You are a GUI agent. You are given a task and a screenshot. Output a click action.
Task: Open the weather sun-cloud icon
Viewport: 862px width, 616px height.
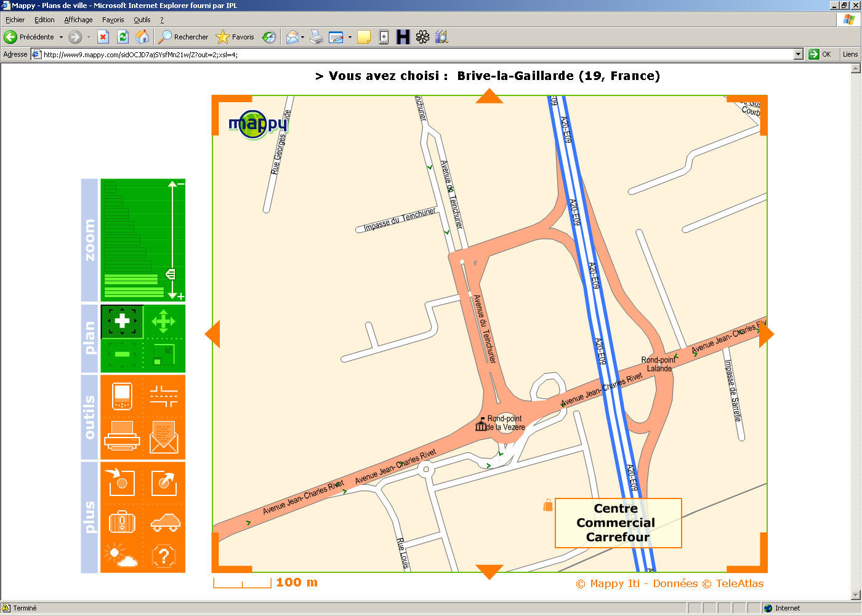coord(122,556)
